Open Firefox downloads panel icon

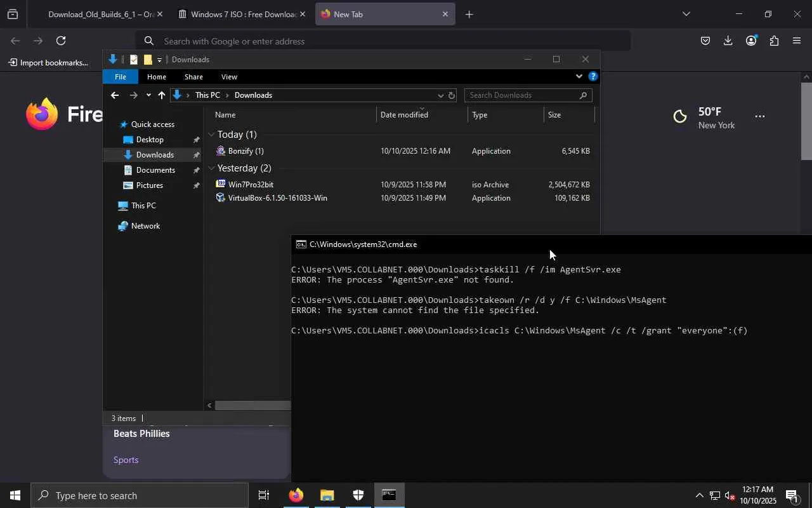(x=728, y=41)
